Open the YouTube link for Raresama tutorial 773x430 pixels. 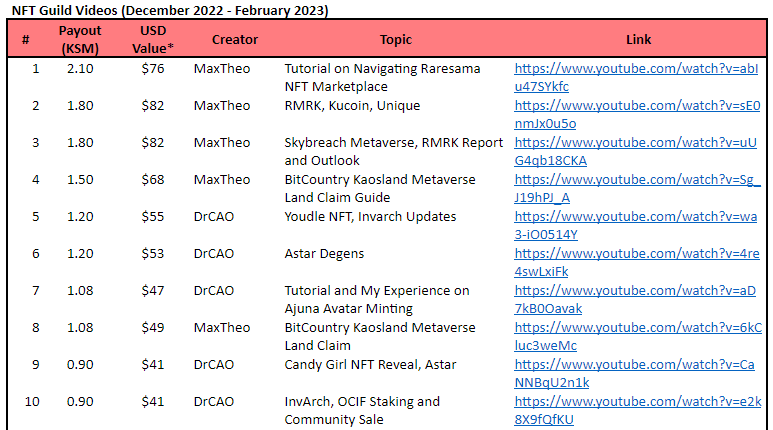pyautogui.click(x=636, y=77)
